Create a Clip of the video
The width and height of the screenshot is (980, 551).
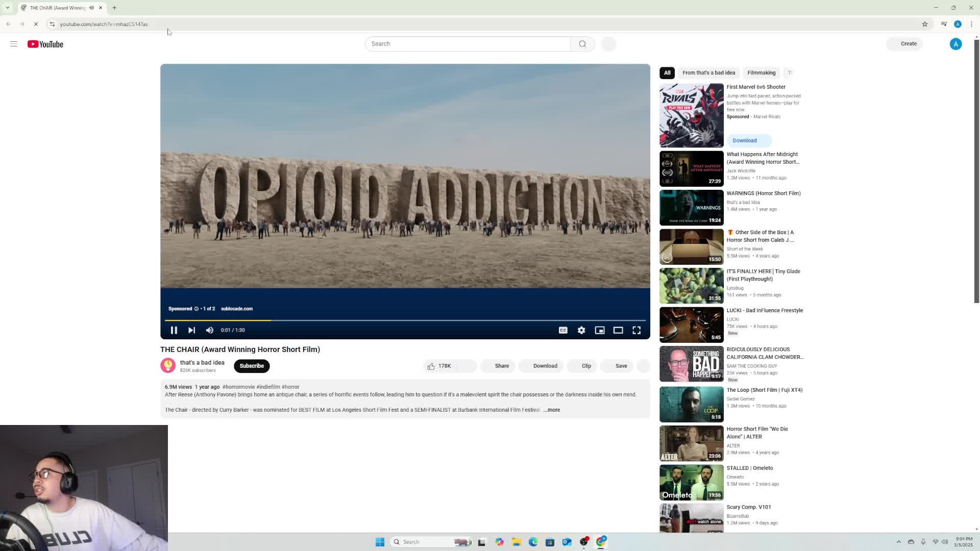582,366
